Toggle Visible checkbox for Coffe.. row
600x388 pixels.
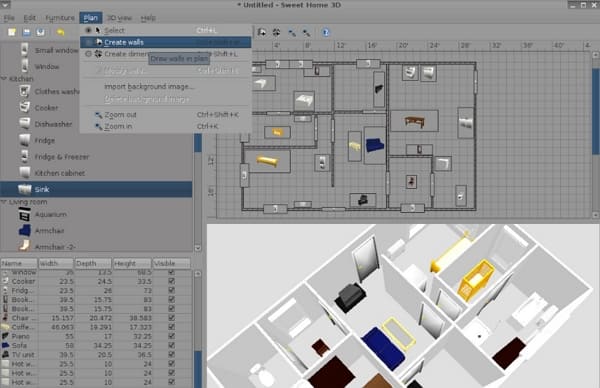pos(171,327)
